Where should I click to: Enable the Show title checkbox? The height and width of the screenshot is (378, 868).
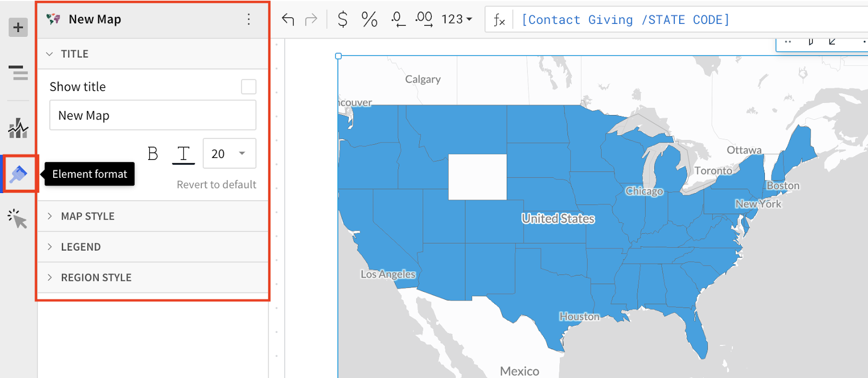point(248,87)
